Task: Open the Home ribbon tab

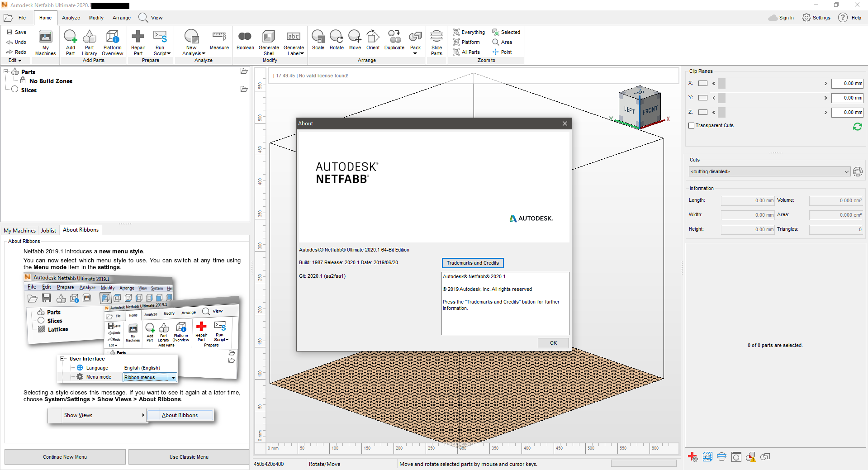Action: (x=45, y=18)
